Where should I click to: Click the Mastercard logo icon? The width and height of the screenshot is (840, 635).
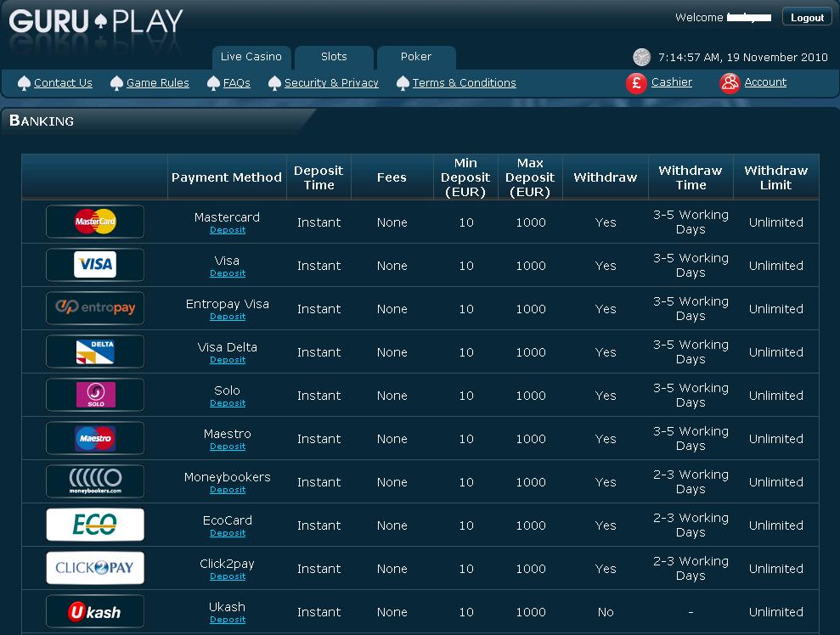pyautogui.click(x=95, y=222)
